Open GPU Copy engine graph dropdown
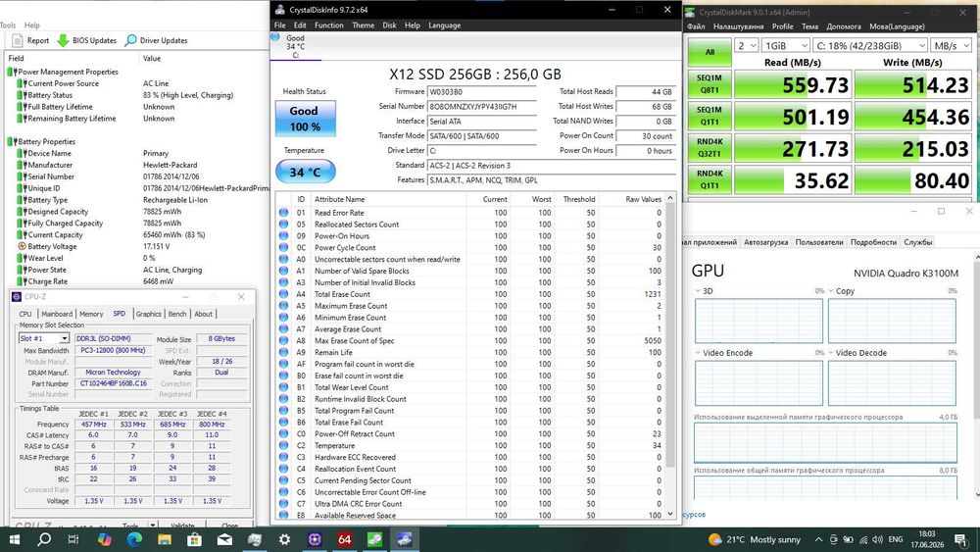This screenshot has width=980, height=552. [x=831, y=290]
